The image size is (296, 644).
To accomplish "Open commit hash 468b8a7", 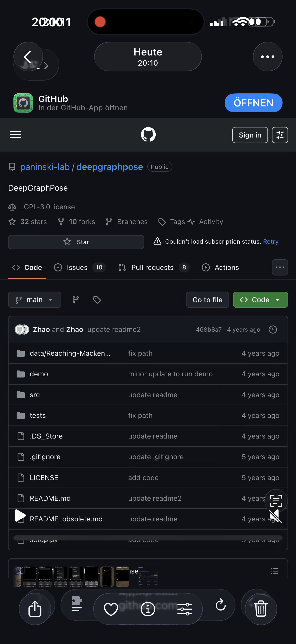I will tap(209, 329).
